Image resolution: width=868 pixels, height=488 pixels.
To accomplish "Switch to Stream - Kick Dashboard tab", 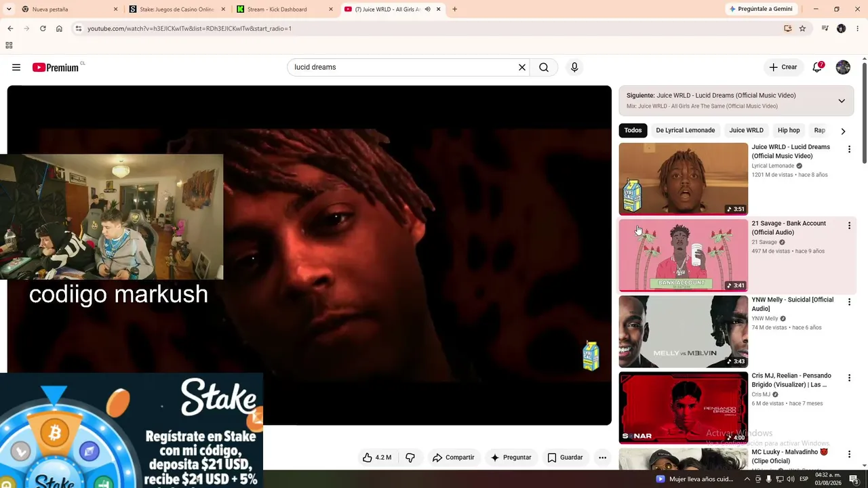I will 285,9.
